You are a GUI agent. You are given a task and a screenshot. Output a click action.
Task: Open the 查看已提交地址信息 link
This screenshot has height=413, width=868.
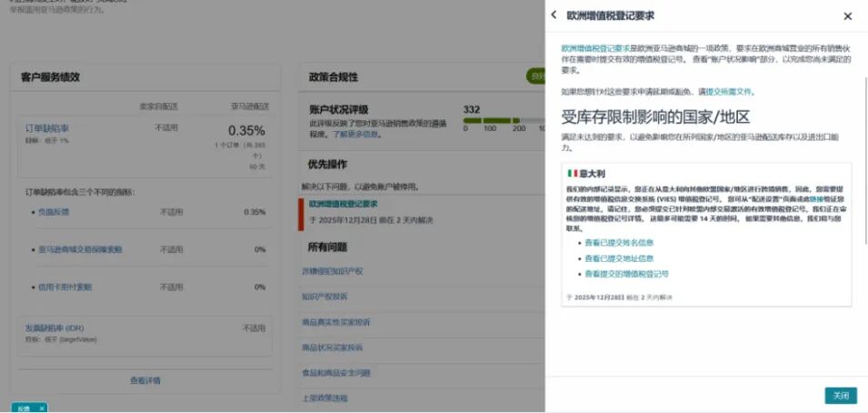[619, 258]
